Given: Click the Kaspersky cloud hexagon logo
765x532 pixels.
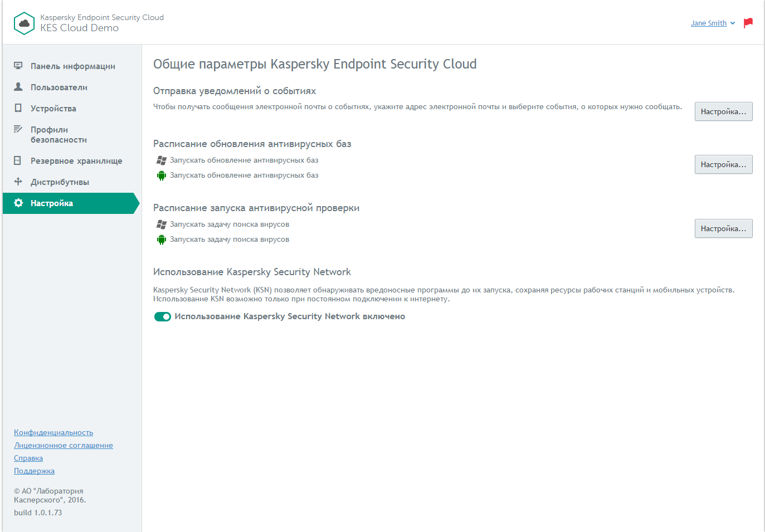Looking at the screenshot, I should [x=24, y=23].
